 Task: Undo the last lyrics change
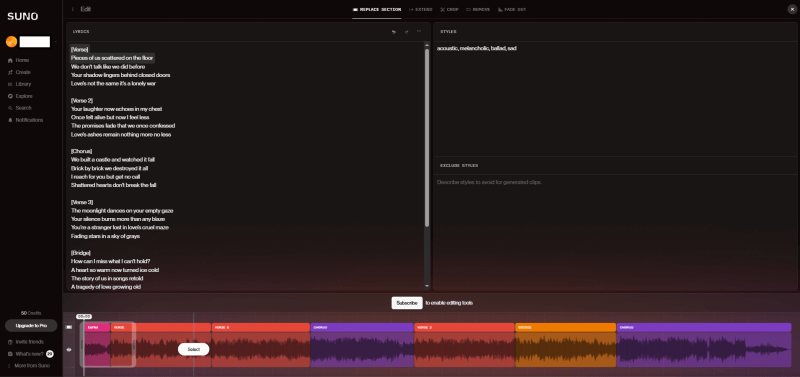click(x=393, y=32)
